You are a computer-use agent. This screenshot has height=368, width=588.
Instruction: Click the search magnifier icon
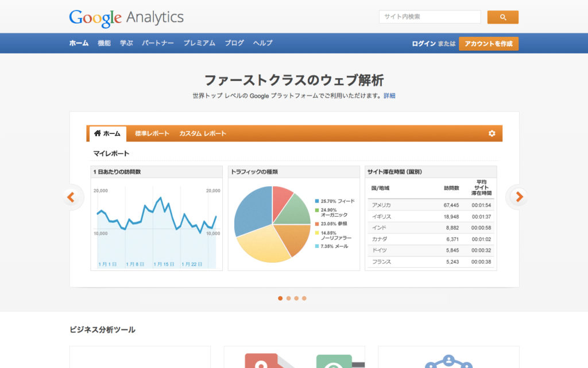pyautogui.click(x=502, y=17)
